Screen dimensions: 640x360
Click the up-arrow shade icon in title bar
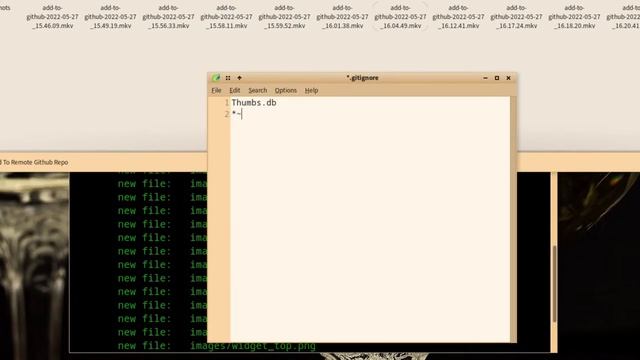pyautogui.click(x=240, y=78)
